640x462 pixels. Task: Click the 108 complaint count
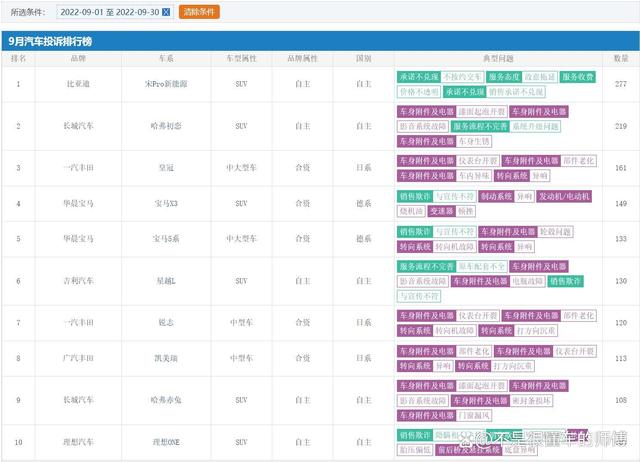(621, 400)
